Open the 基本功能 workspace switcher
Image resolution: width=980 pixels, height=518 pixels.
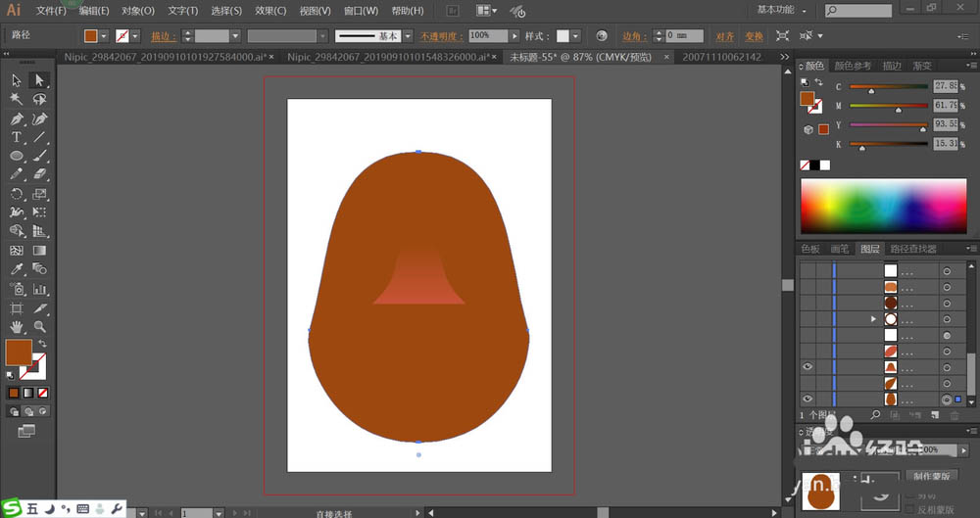(781, 10)
